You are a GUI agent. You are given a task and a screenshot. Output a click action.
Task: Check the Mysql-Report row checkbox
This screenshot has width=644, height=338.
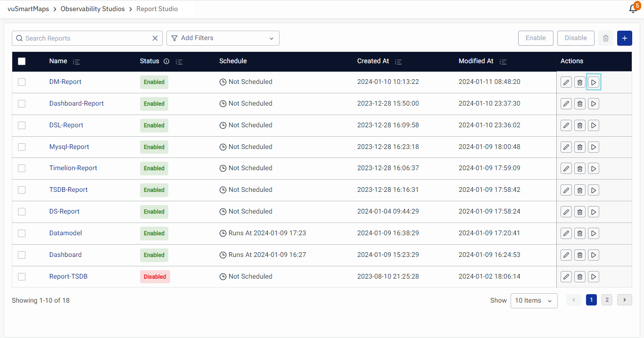click(x=22, y=147)
